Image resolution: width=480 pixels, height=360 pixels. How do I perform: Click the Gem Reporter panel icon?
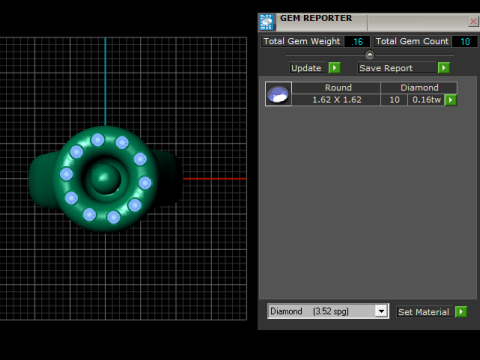(x=266, y=22)
